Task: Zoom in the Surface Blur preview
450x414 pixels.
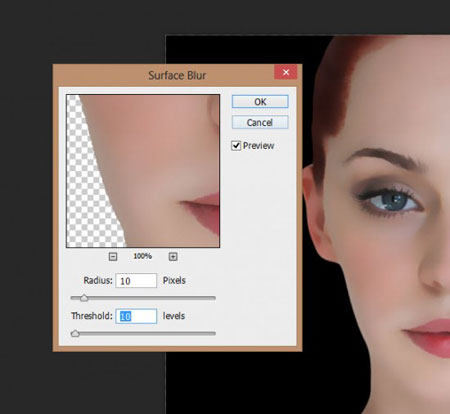Action: (x=173, y=256)
